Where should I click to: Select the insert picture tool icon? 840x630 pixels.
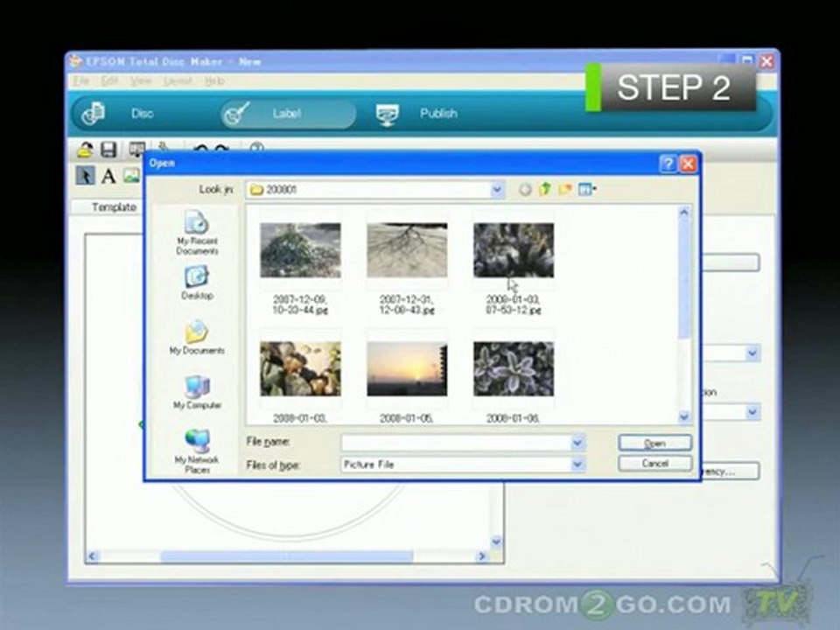[x=132, y=175]
